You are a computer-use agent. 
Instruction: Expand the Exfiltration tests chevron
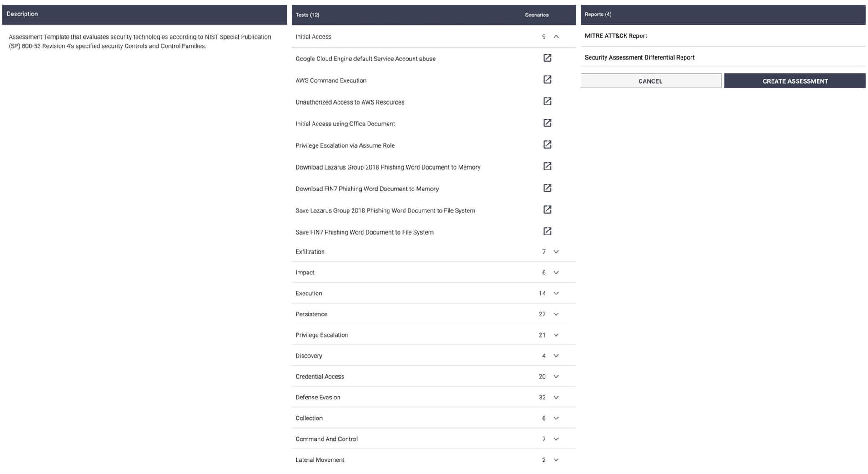point(556,252)
